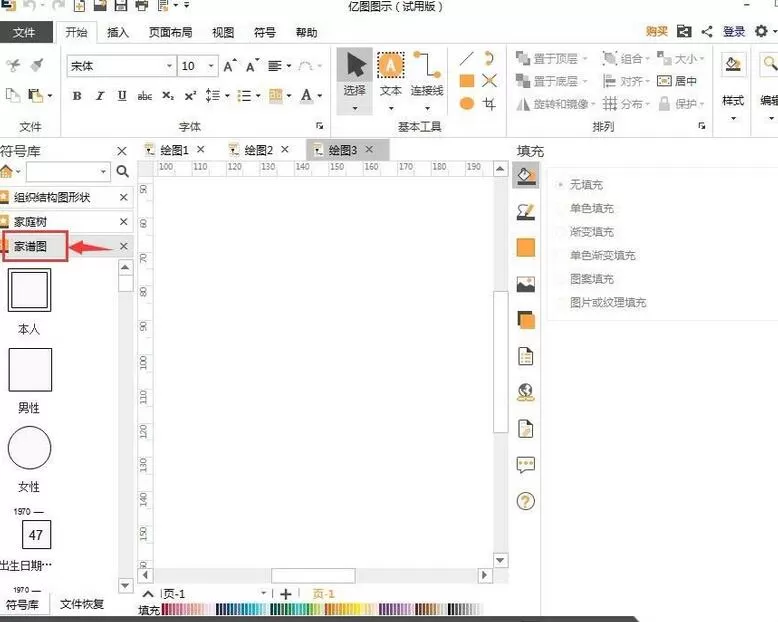Viewport: 778px width, 622px height.
Task: Apply strikethrough abc formatting
Action: (x=144, y=96)
